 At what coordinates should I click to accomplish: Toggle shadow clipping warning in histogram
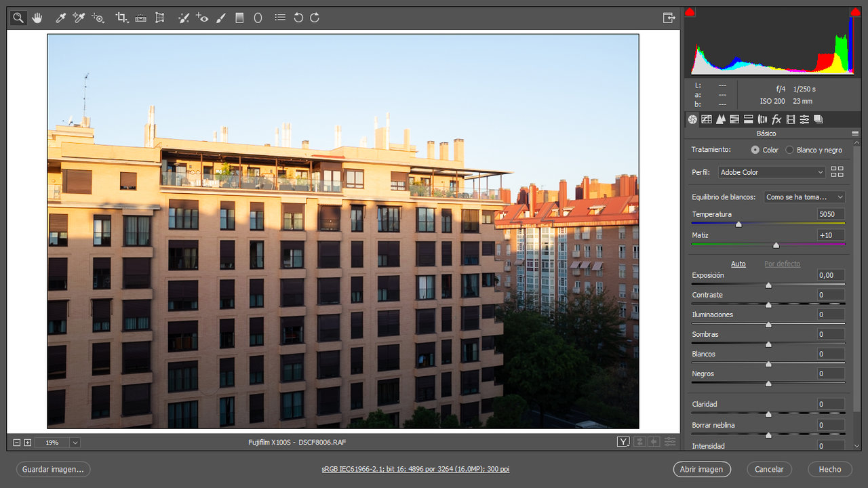690,12
